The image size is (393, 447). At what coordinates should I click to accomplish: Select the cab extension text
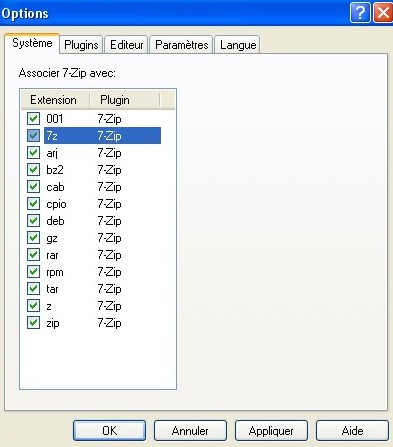point(55,187)
